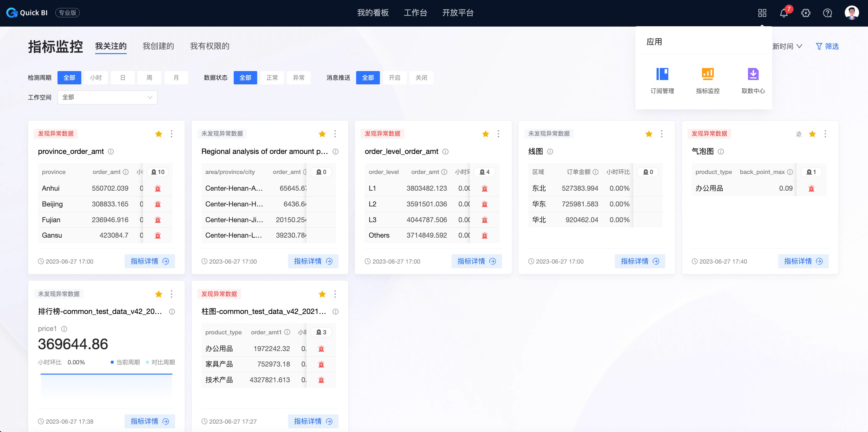Open more options for order_level_order_amt card

point(498,134)
